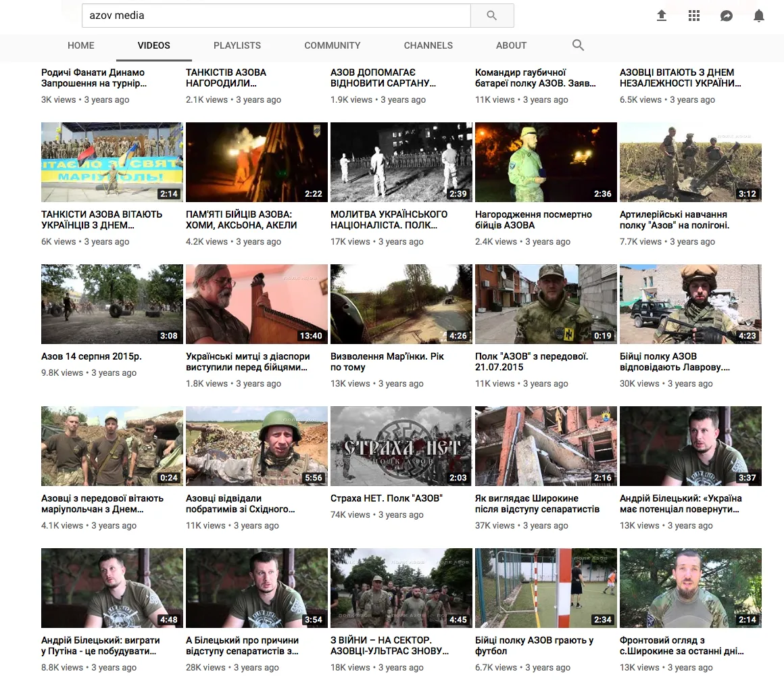This screenshot has width=784, height=680.
Task: Open 'Бійці полку АЗОВ відповідають Лаврову' title
Action: point(675,362)
